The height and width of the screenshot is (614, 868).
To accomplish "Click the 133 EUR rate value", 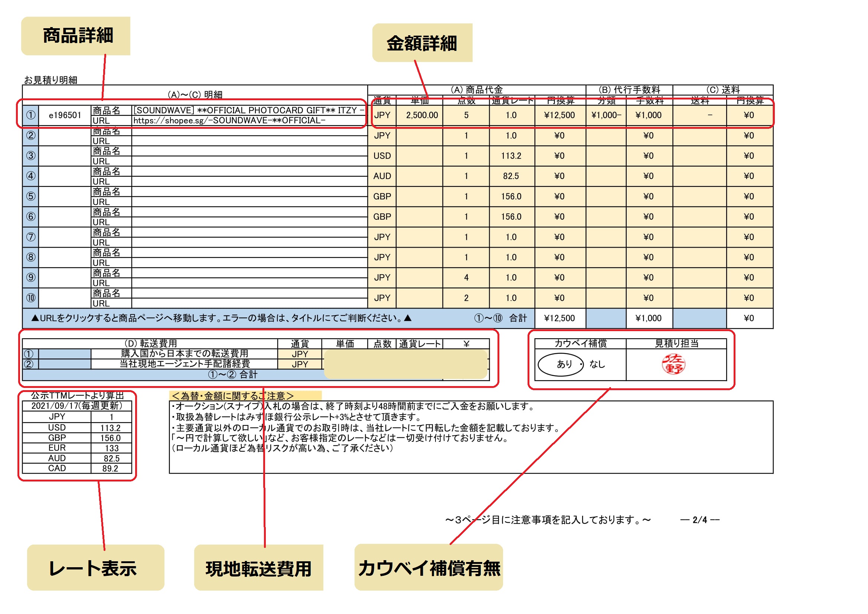I will click(112, 448).
